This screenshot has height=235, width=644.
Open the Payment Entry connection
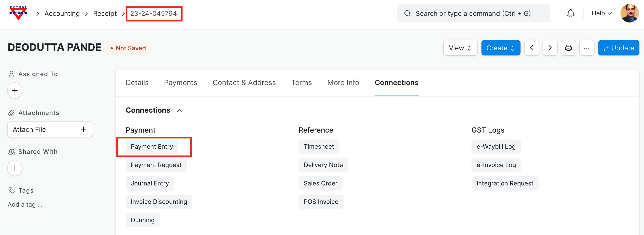pos(152,147)
